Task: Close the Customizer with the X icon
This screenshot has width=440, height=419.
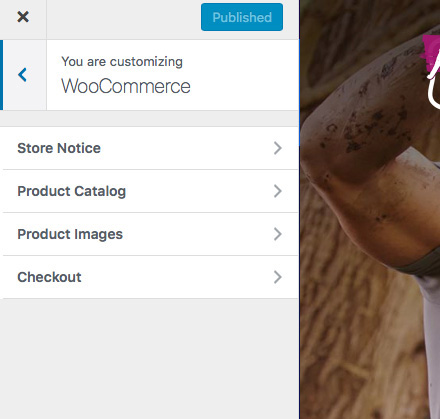Action: 23,17
